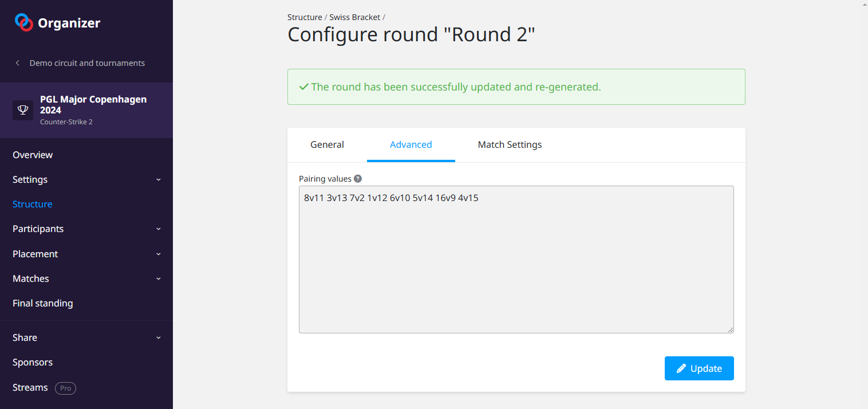
Task: Click the Pairing values help icon
Action: point(358,179)
